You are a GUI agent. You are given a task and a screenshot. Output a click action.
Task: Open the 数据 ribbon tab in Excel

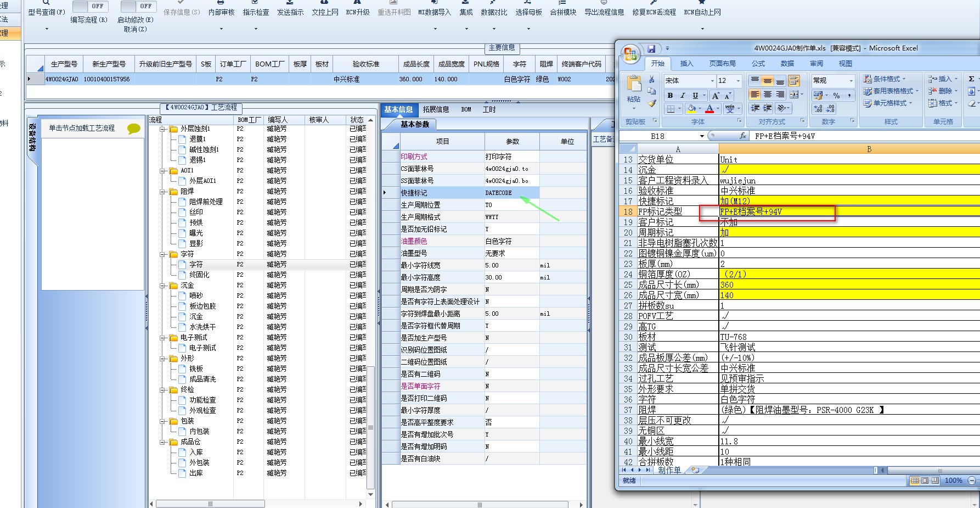[787, 64]
